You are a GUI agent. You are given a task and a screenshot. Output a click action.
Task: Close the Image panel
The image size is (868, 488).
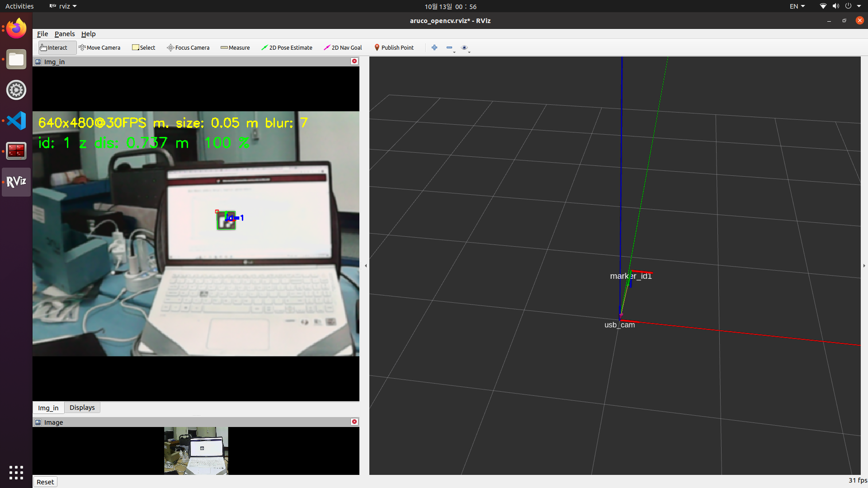click(354, 422)
